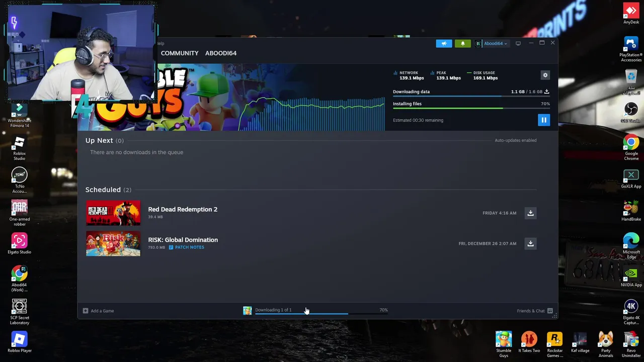Launch SCP Secret Laboratory desktop shortcut
Screen dimensions: 644x362
pyautogui.click(x=19, y=312)
